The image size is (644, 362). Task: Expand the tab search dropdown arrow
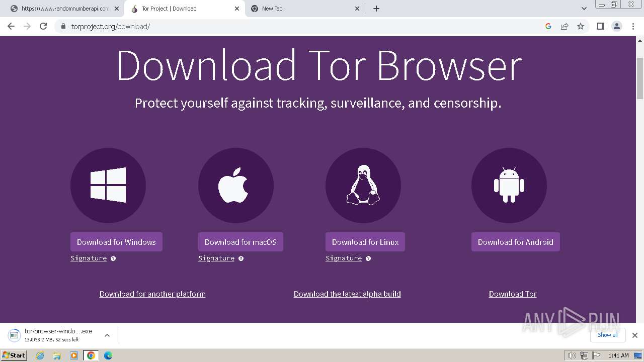point(584,9)
